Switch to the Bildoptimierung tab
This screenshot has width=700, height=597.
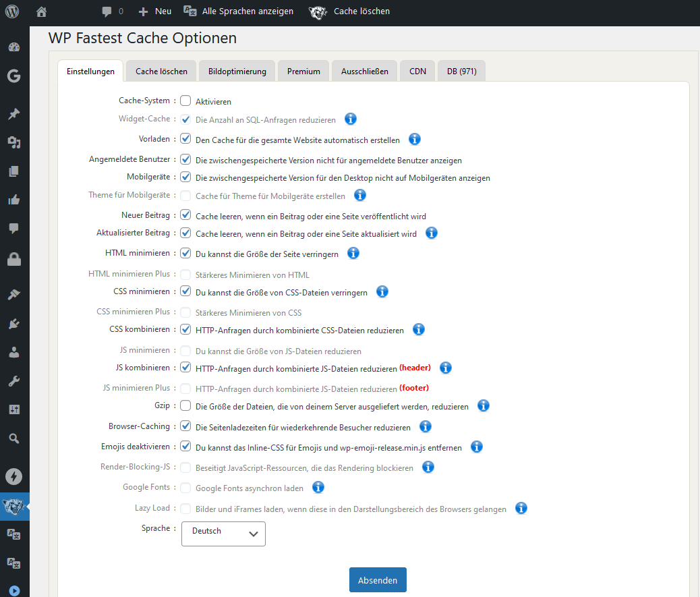(x=237, y=70)
